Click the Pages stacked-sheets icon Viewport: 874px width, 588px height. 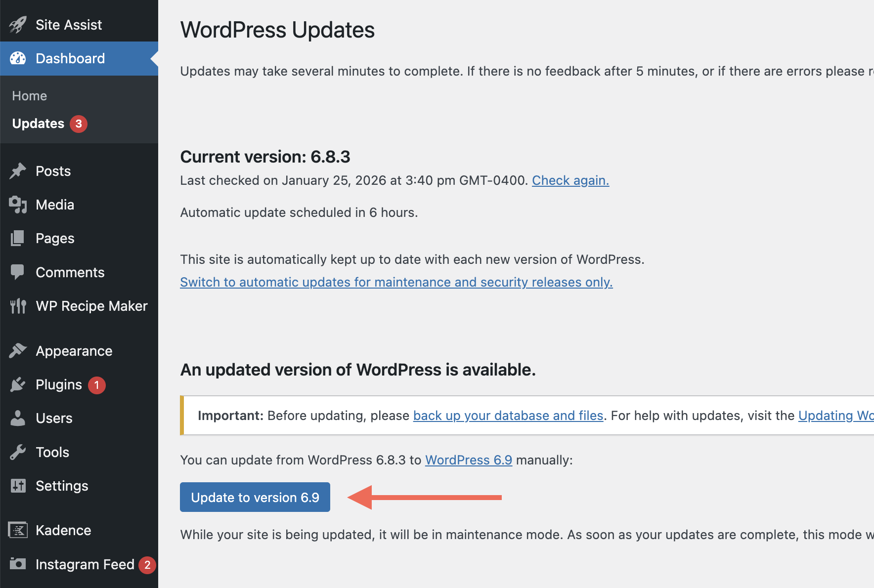(18, 238)
